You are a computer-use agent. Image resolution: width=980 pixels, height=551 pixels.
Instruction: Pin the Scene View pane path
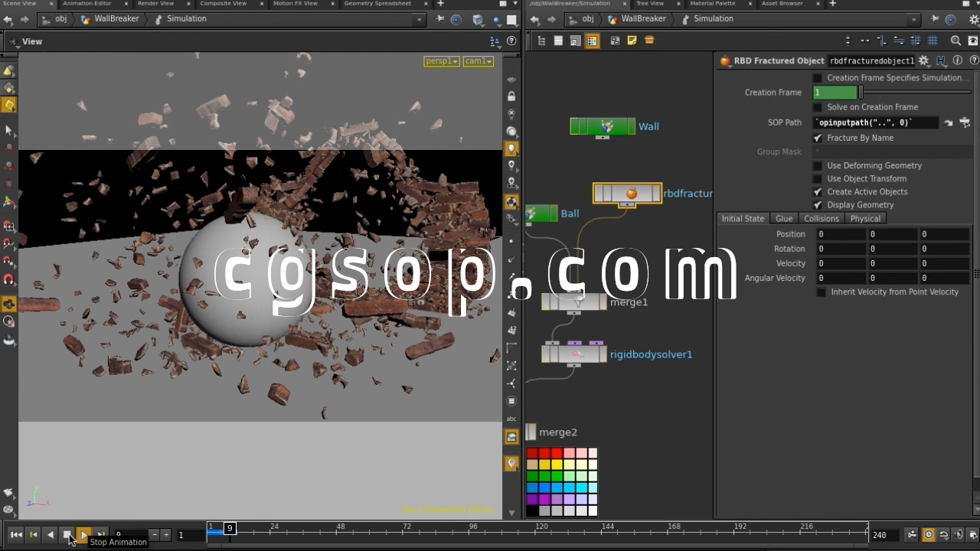(x=440, y=20)
